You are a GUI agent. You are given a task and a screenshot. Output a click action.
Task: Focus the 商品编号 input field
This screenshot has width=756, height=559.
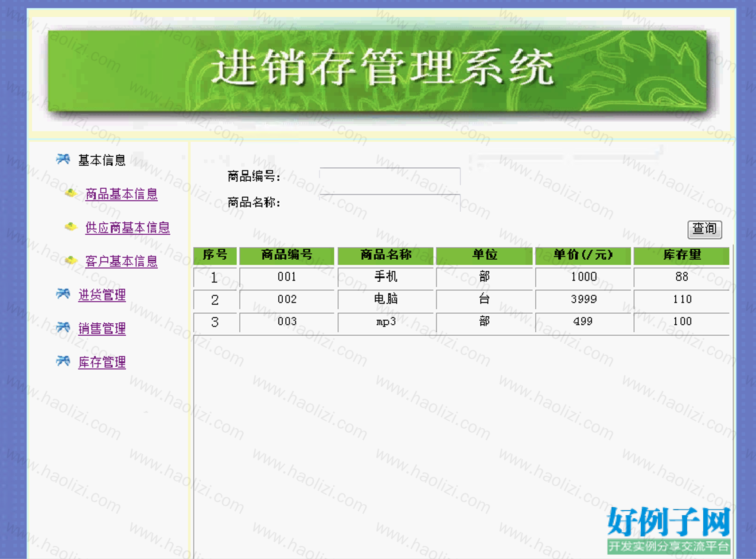tap(390, 176)
